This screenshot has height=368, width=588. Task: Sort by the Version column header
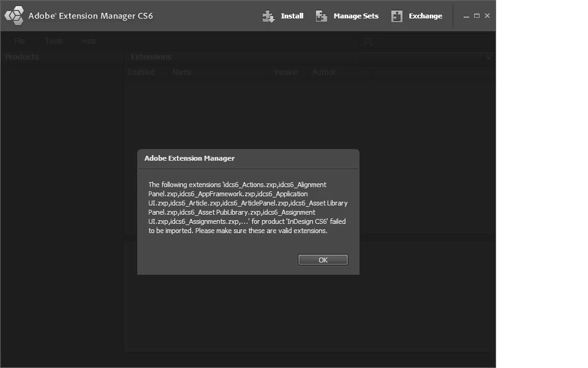(286, 72)
